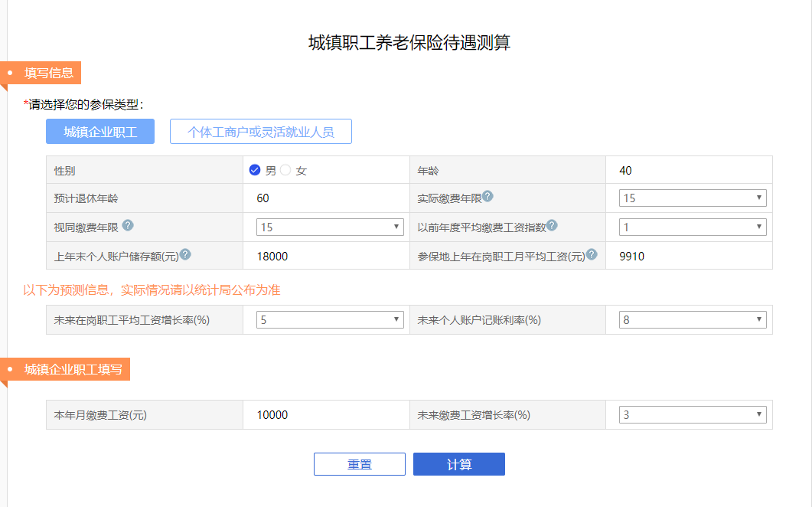Image resolution: width=812 pixels, height=507 pixels.
Task: Switch to 个体工商户或灵活就业人员 type
Action: tap(260, 132)
